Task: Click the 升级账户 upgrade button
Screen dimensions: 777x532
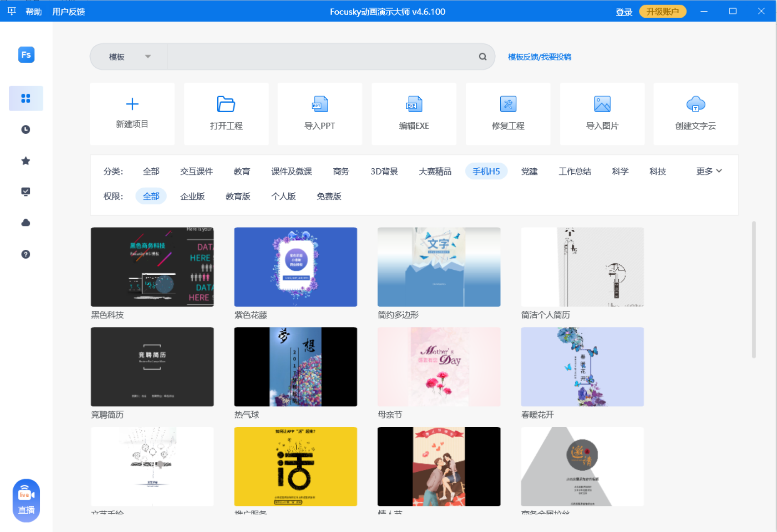Action: pos(662,12)
